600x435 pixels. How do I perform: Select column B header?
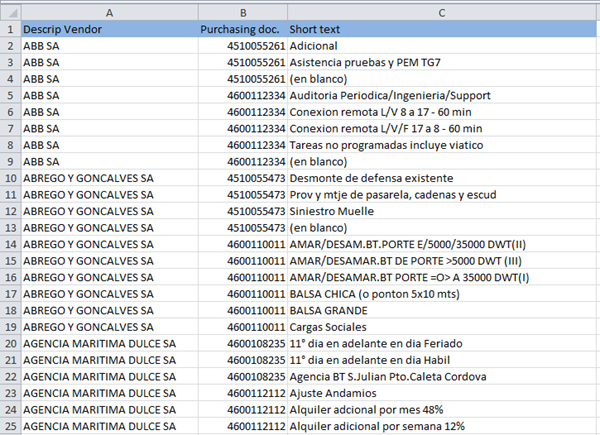(x=243, y=13)
